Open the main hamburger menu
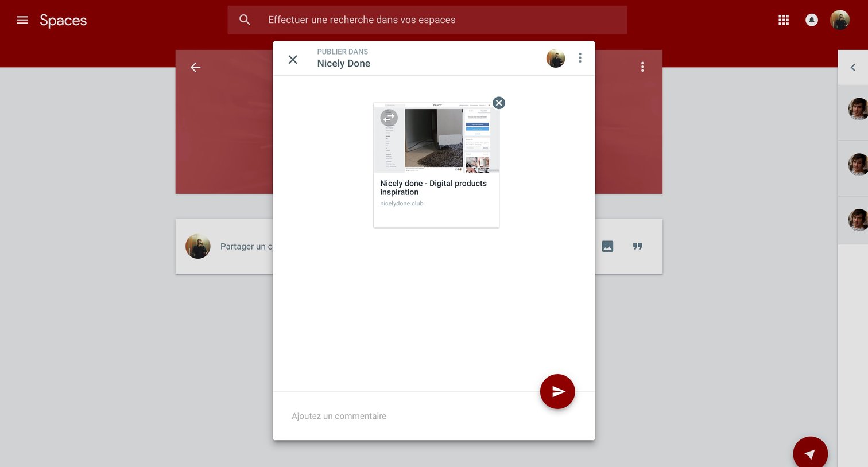The image size is (868, 467). point(22,20)
